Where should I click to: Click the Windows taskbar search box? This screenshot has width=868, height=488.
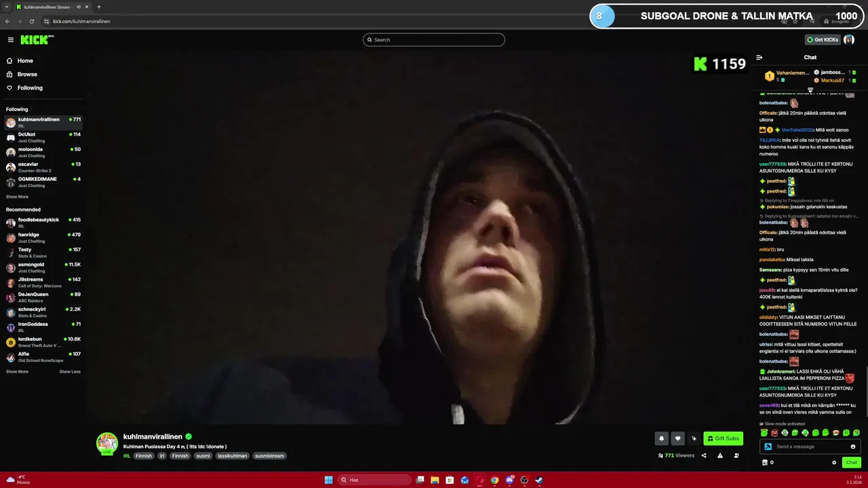click(374, 480)
